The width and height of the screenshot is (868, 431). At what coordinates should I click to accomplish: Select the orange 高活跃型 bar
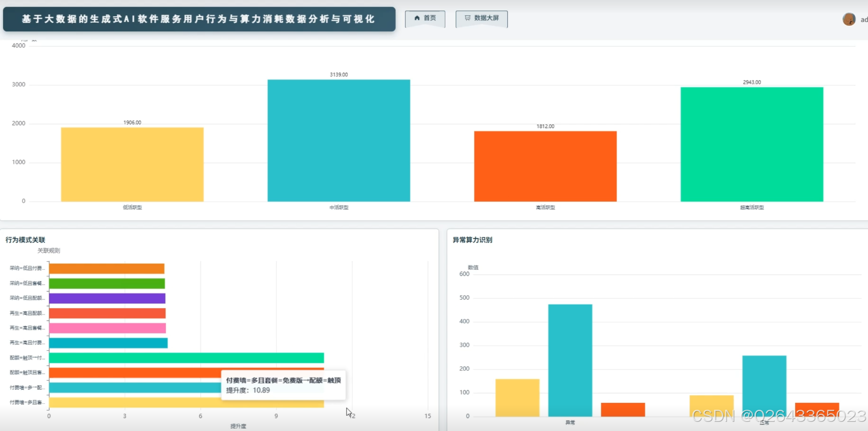[545, 166]
